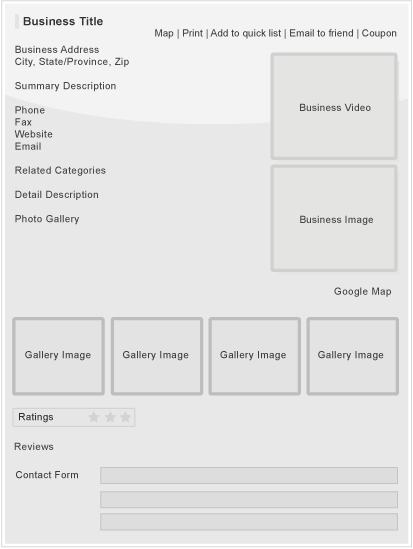Select the third Gallery Image thumbnail

tap(254, 356)
